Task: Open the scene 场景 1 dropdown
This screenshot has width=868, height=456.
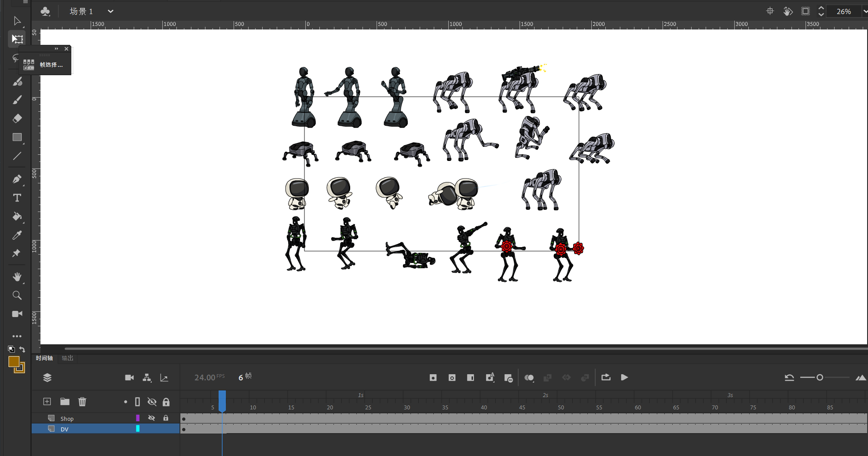Action: 110,11
